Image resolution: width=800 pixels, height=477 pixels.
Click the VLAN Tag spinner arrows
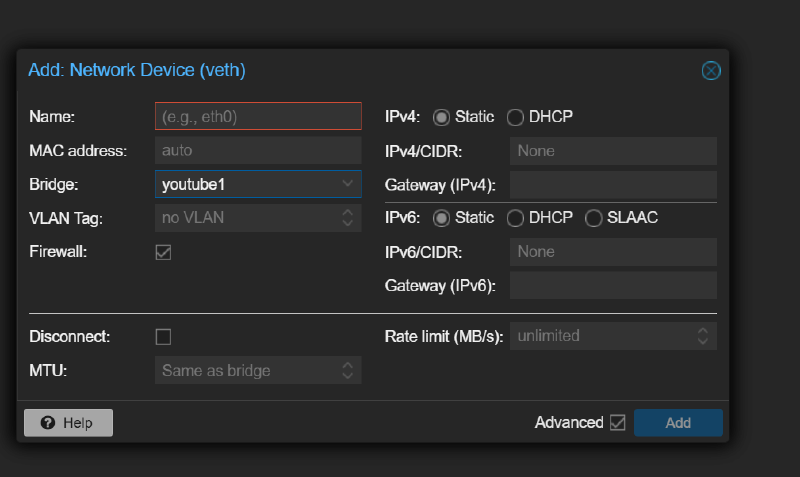click(347, 218)
